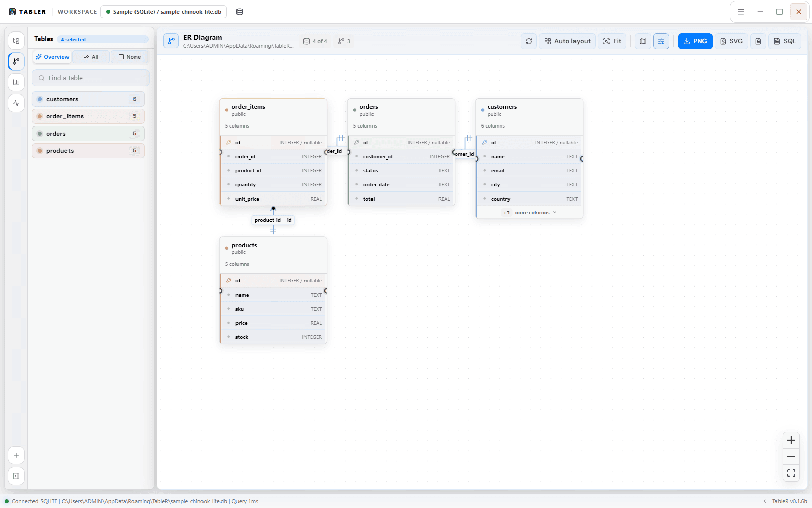Click the WORKSPACE menu label
Screen dimensions: 812x508
tap(77, 12)
